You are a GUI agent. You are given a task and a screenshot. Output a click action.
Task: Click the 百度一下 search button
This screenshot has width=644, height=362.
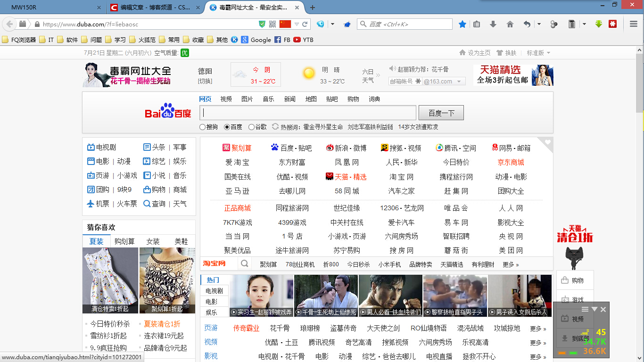pyautogui.click(x=441, y=113)
